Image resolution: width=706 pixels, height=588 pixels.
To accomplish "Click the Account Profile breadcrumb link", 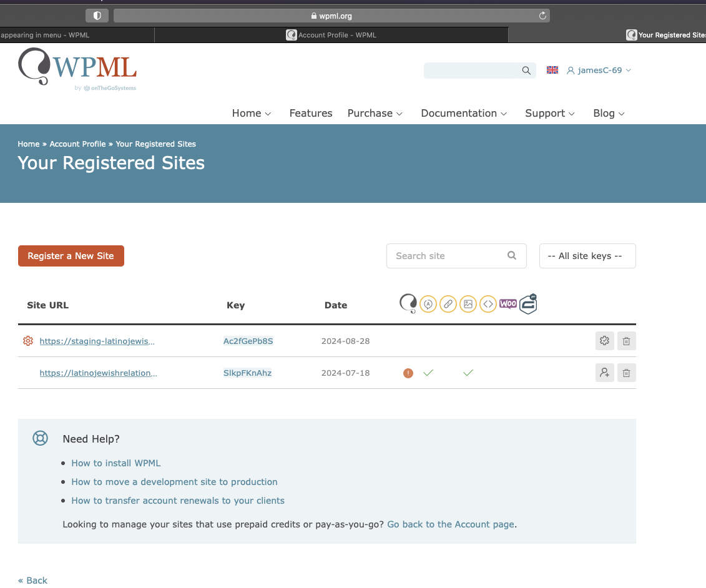I will (77, 144).
